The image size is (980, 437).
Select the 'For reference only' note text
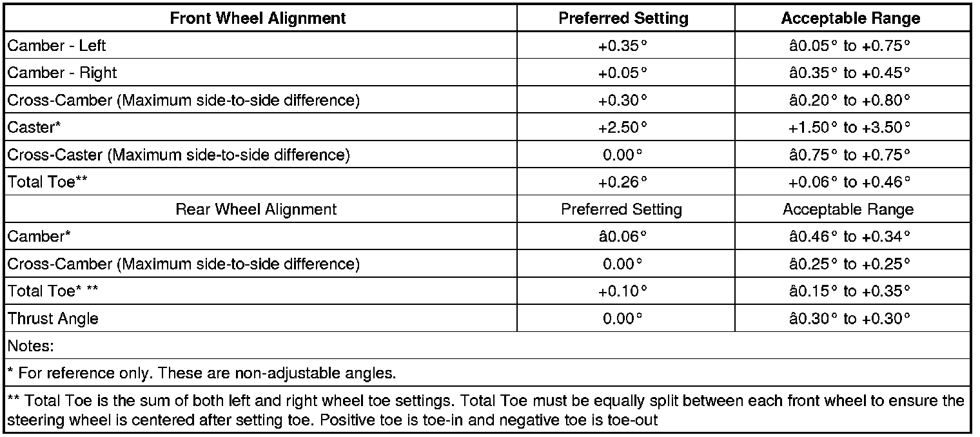coord(201,373)
